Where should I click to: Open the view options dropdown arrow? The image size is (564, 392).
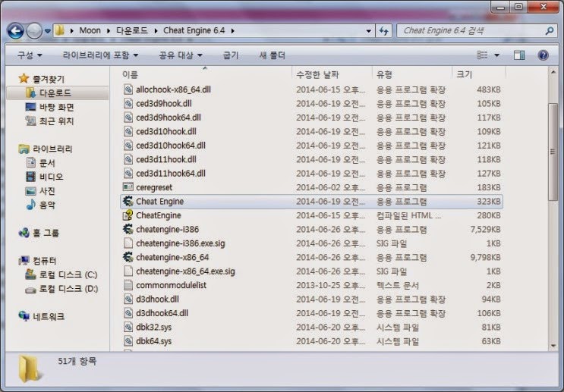point(496,55)
